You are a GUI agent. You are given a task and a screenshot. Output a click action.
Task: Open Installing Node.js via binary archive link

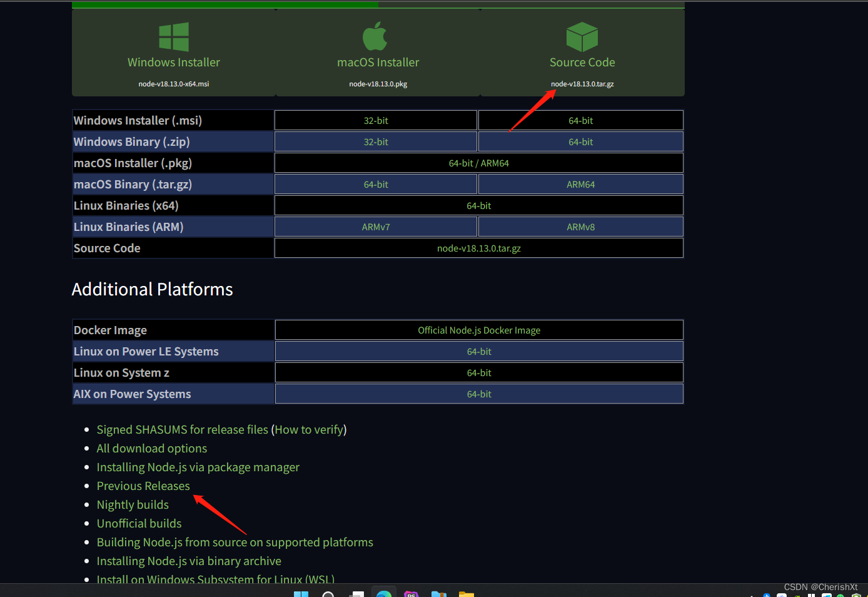tap(189, 561)
